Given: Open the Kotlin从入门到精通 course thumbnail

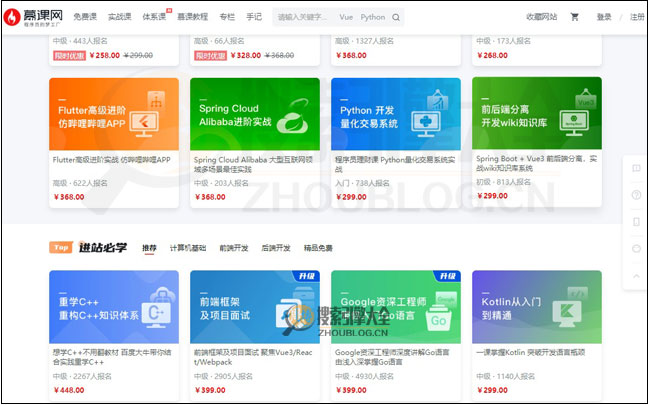Looking at the screenshot, I should [537, 307].
